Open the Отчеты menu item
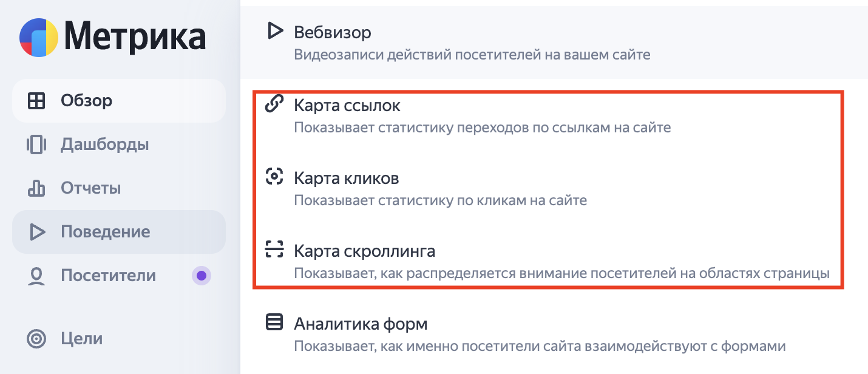Image resolution: width=868 pixels, height=374 pixels. tap(90, 188)
